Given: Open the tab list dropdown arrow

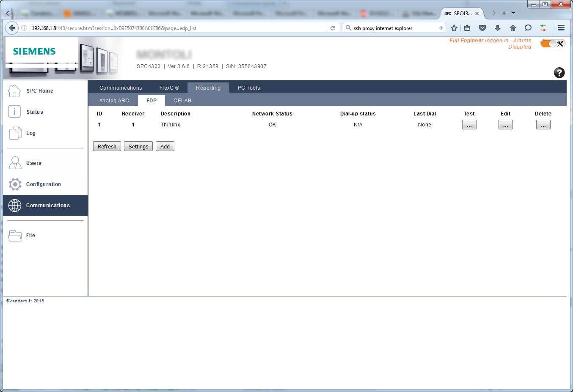Looking at the screenshot, I should [514, 13].
